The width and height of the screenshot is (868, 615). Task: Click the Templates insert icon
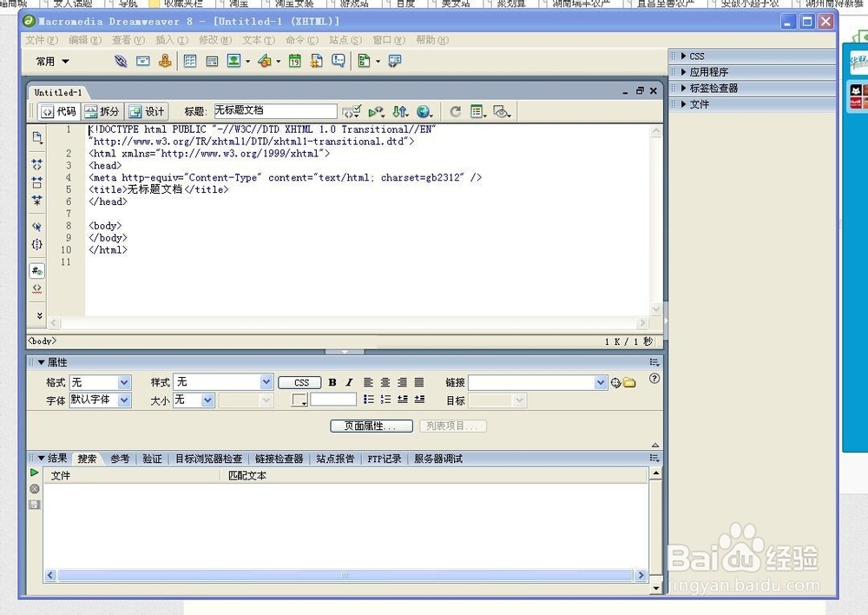[365, 61]
